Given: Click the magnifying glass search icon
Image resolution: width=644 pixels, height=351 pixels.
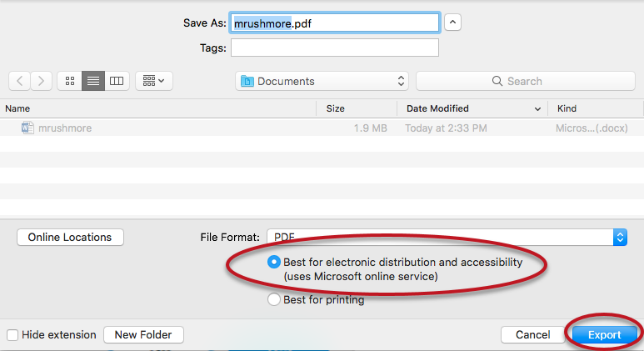Looking at the screenshot, I should [498, 82].
